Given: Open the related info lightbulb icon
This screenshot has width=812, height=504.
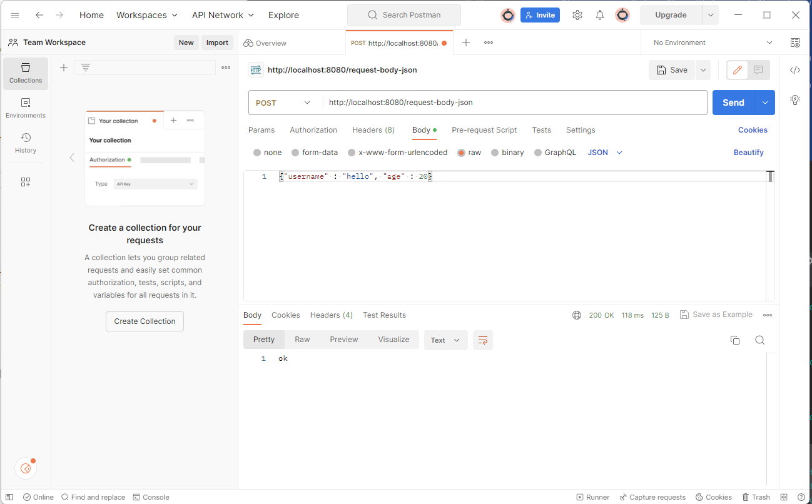Looking at the screenshot, I should pos(795,99).
